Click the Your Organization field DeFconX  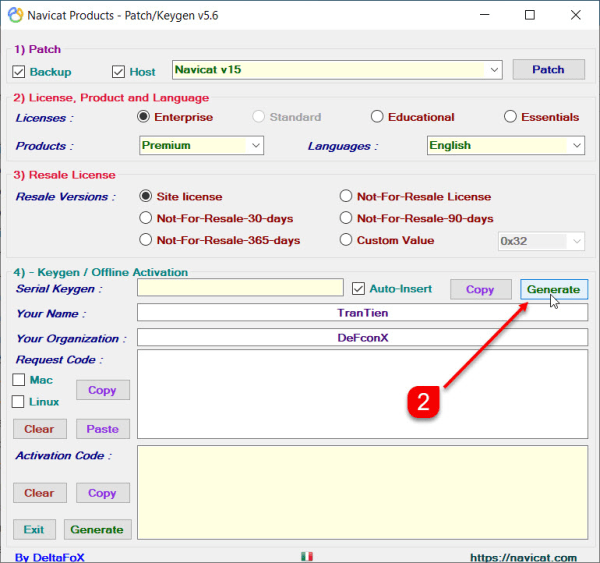362,338
